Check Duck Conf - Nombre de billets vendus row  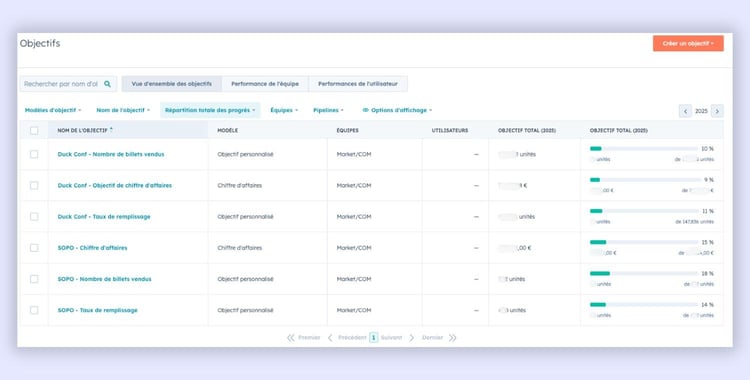tap(34, 154)
